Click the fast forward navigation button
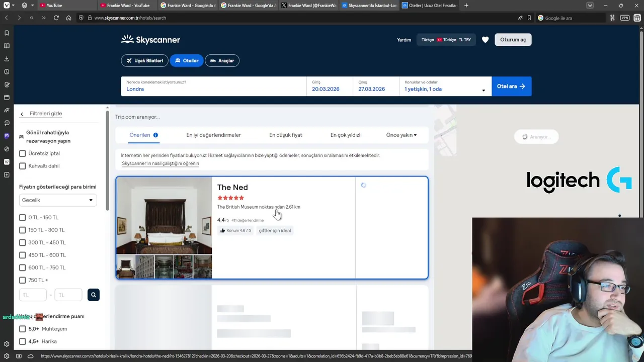This screenshot has height=362, width=644. click(43, 18)
